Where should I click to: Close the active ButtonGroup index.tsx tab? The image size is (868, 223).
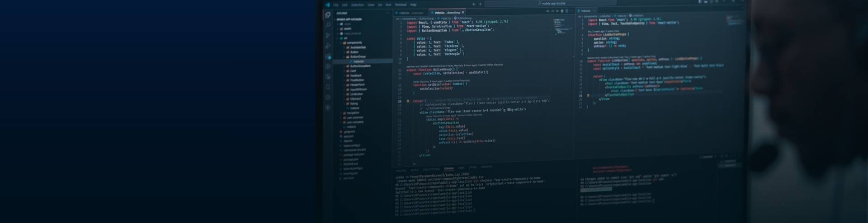point(463,13)
